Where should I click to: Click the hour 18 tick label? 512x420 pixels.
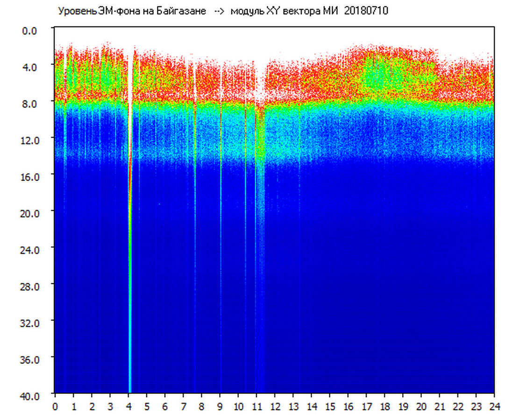(384, 406)
